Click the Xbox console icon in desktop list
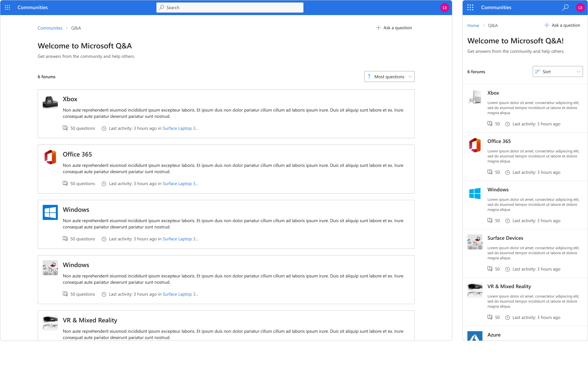This screenshot has height=372, width=588. tap(50, 102)
